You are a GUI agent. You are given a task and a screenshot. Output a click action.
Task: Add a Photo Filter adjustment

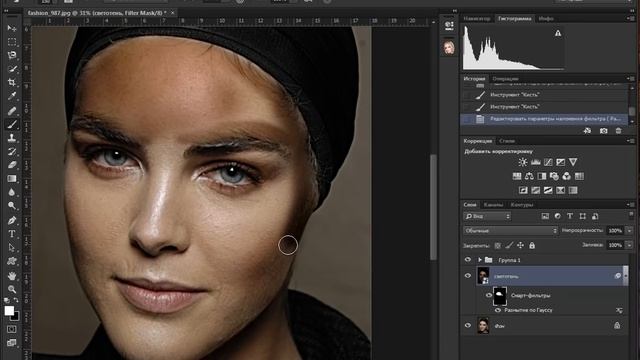click(x=554, y=176)
